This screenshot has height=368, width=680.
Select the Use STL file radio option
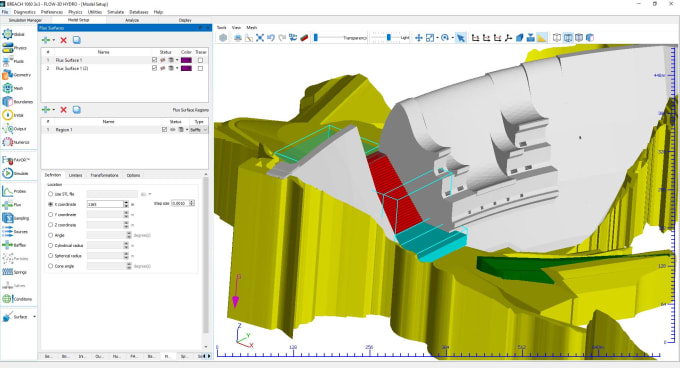click(x=50, y=194)
